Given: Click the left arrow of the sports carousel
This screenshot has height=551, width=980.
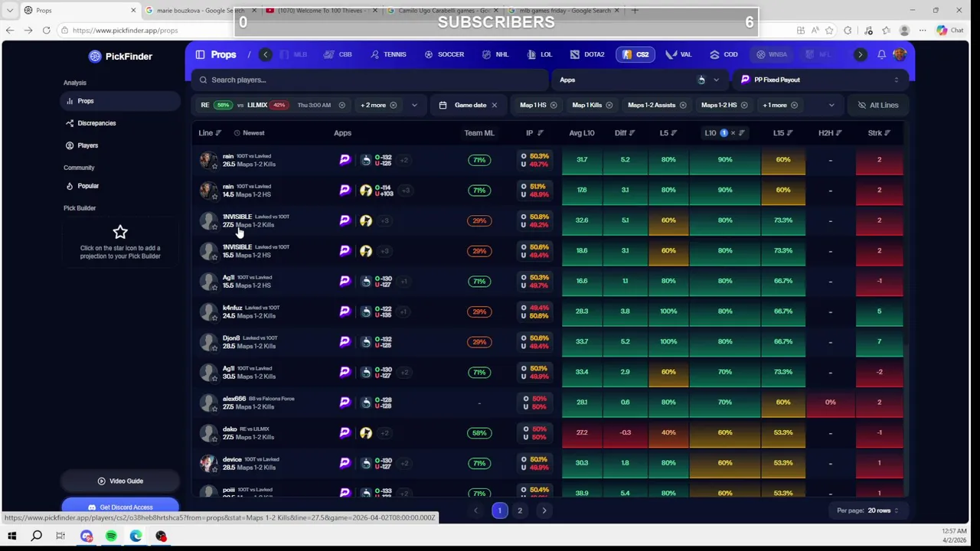Looking at the screenshot, I should coord(265,54).
